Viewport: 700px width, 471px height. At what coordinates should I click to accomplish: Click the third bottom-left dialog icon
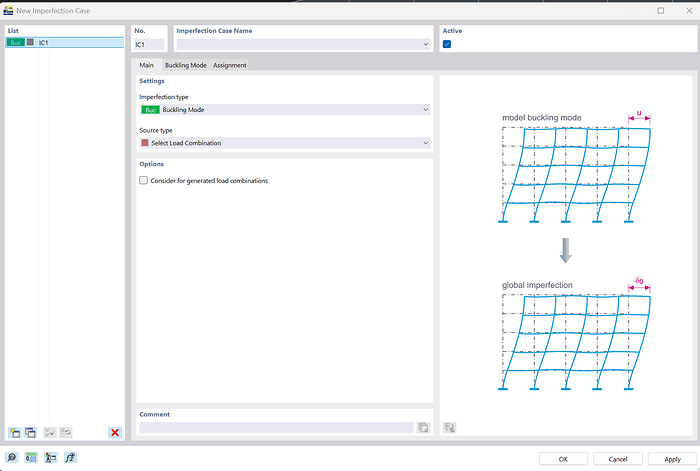(x=50, y=457)
